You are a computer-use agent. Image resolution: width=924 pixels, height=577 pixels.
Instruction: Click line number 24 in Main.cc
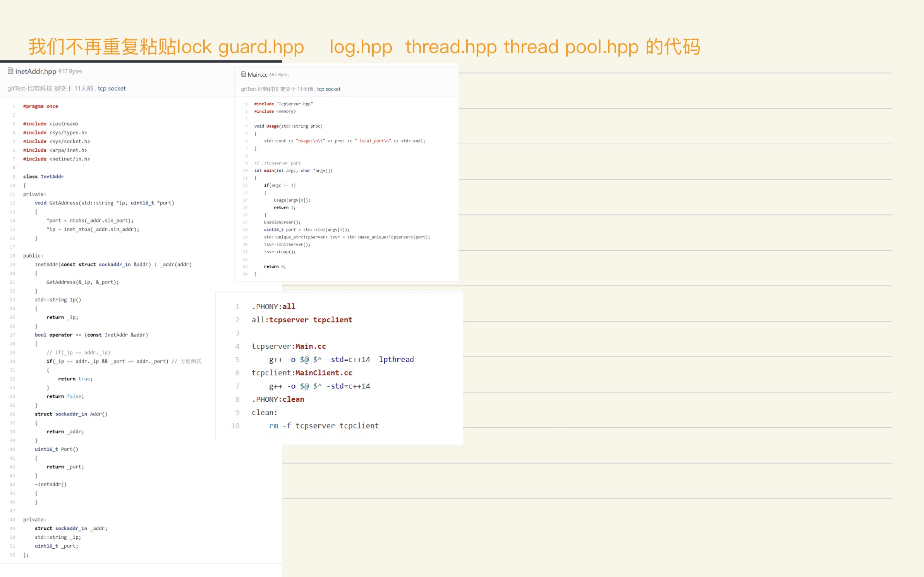[245, 274]
